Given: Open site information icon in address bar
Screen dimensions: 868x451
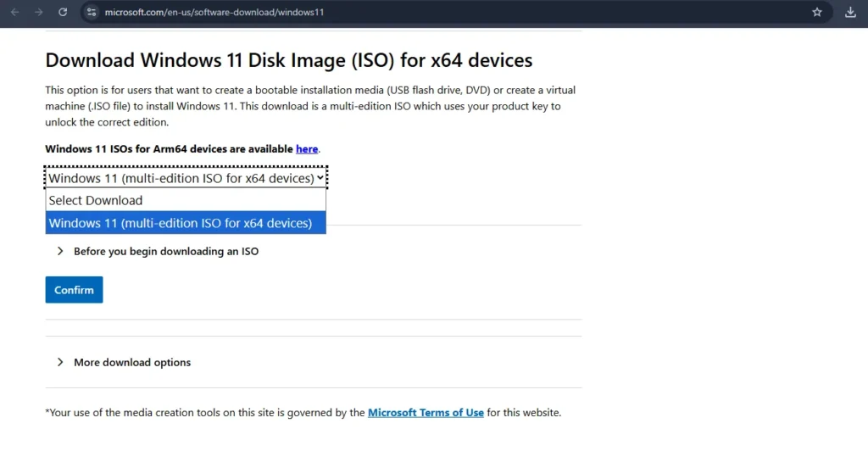Looking at the screenshot, I should 92,12.
